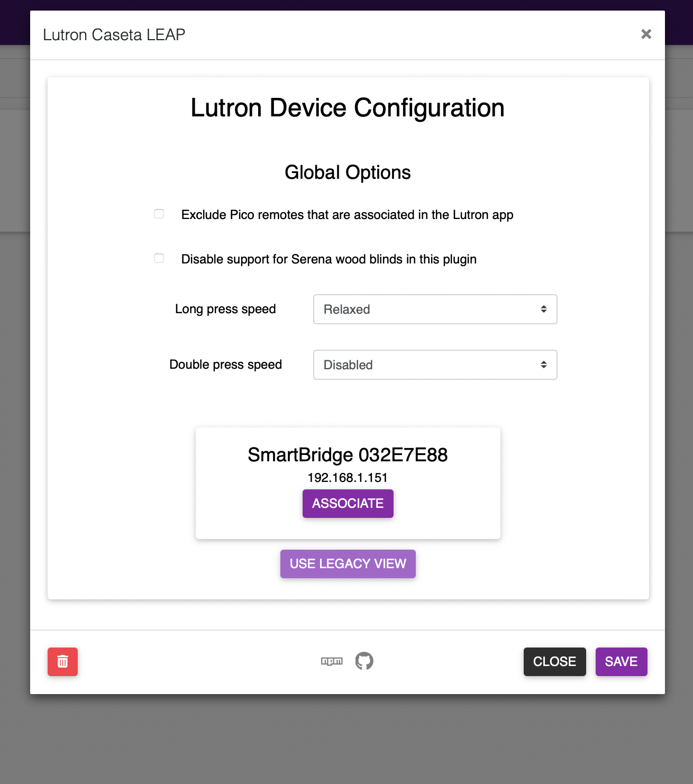This screenshot has width=693, height=784.
Task: Select the SmartBridge 032E7E88 card title
Action: 348,455
